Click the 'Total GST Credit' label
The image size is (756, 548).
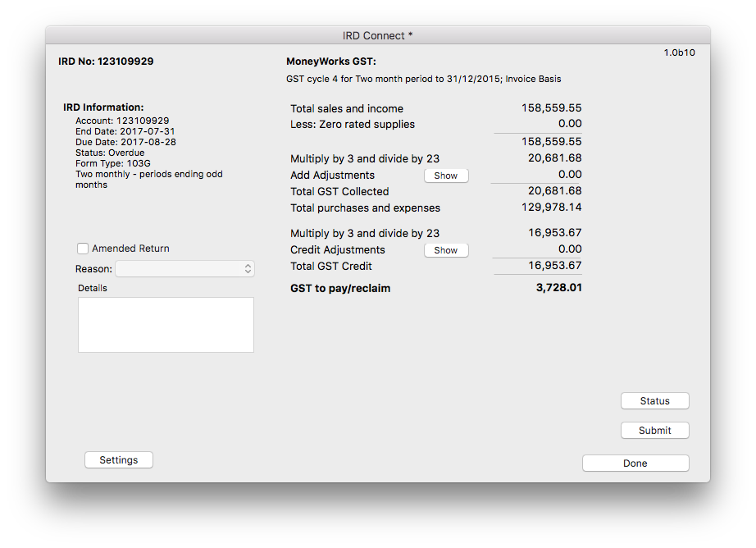331,267
